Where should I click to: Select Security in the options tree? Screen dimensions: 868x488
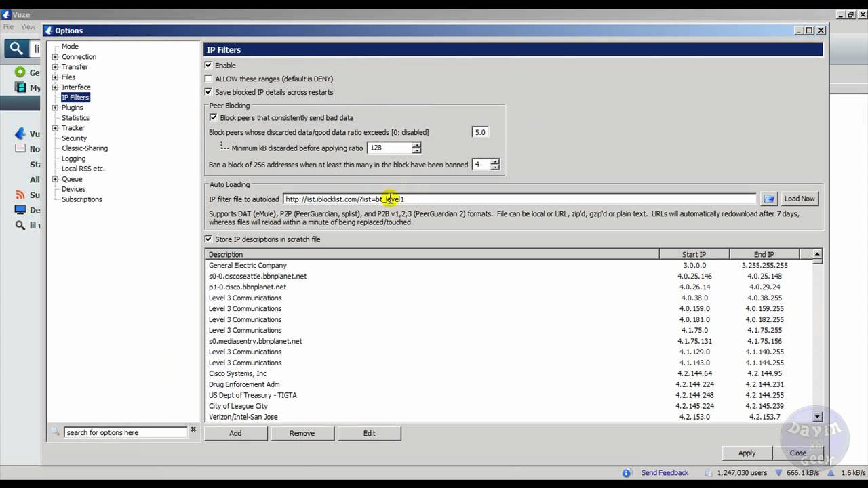click(74, 138)
